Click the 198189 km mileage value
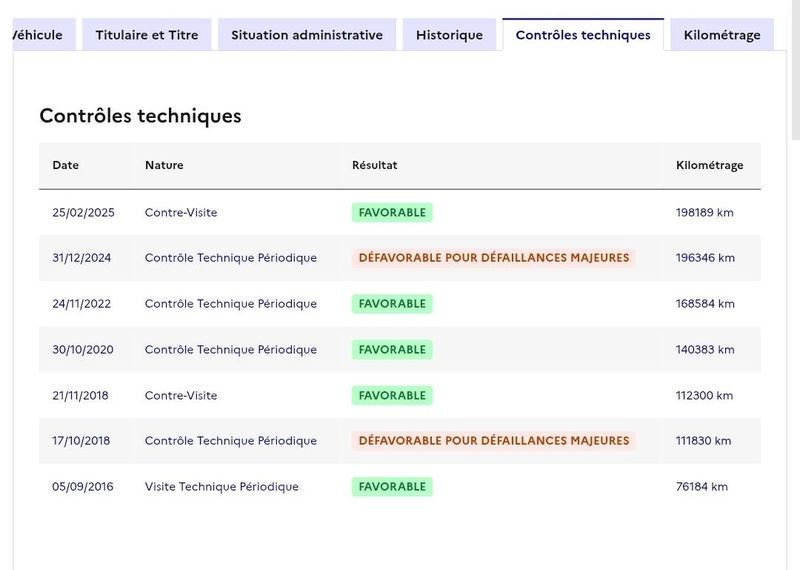This screenshot has height=570, width=800. [x=705, y=212]
